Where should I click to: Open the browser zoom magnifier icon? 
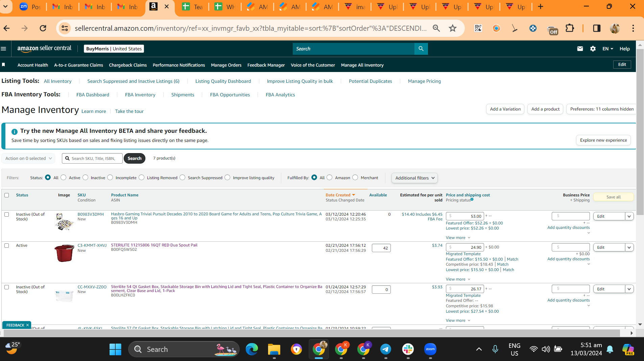pos(436,28)
